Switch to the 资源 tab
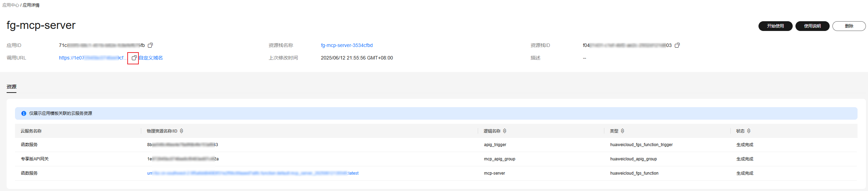The image size is (868, 191). (12, 87)
